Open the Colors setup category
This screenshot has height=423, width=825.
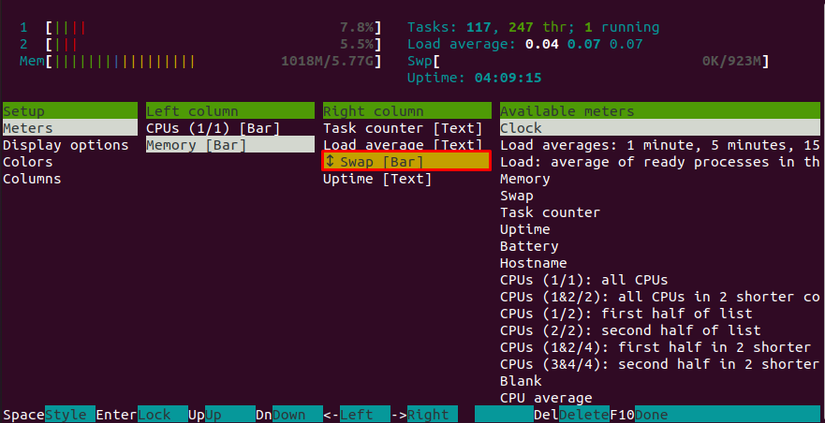[x=28, y=162]
